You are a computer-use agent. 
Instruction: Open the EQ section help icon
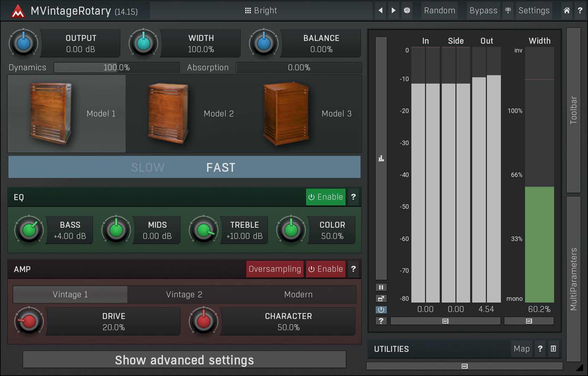click(x=353, y=197)
